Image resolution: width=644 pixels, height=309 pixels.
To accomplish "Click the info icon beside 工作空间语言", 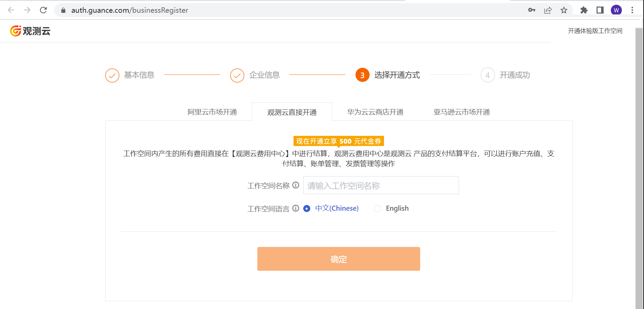I will (296, 208).
